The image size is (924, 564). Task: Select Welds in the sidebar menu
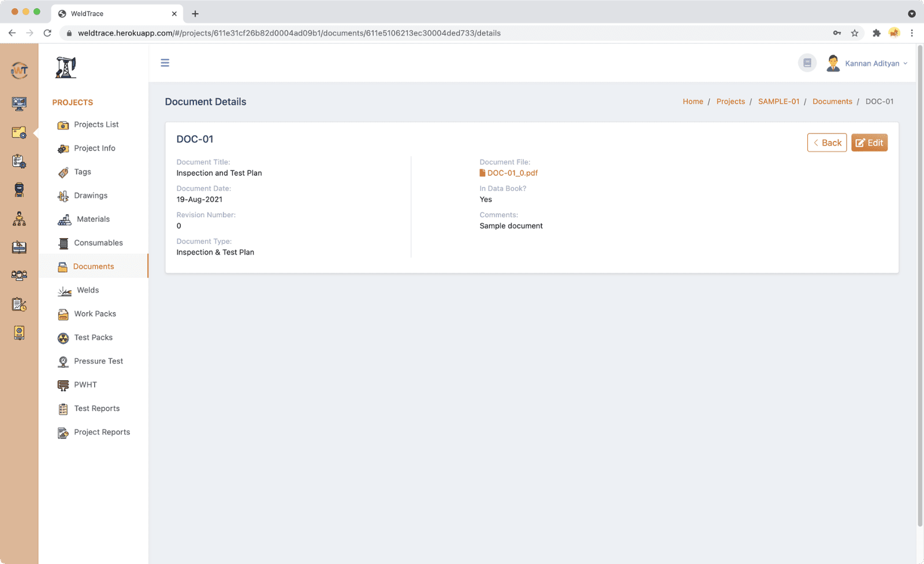(88, 290)
